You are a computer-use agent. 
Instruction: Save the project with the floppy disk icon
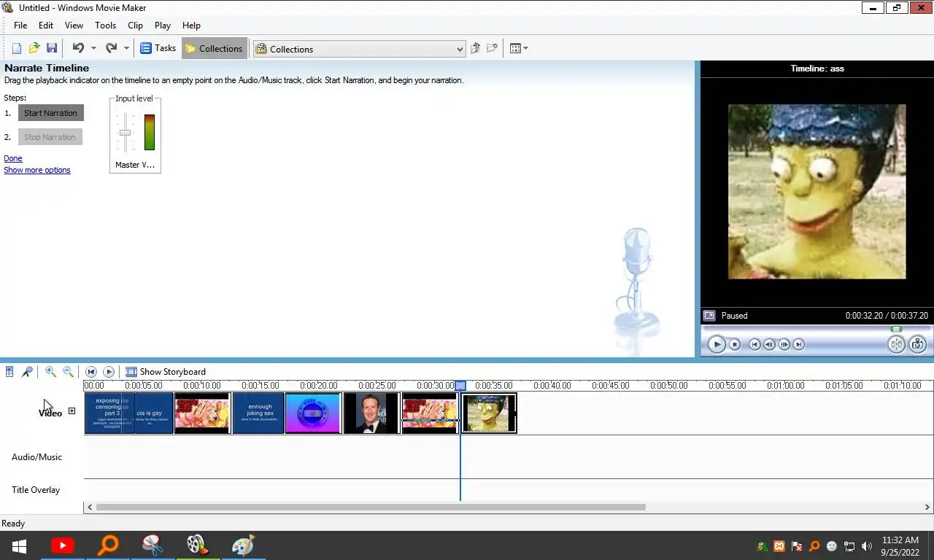click(x=52, y=48)
